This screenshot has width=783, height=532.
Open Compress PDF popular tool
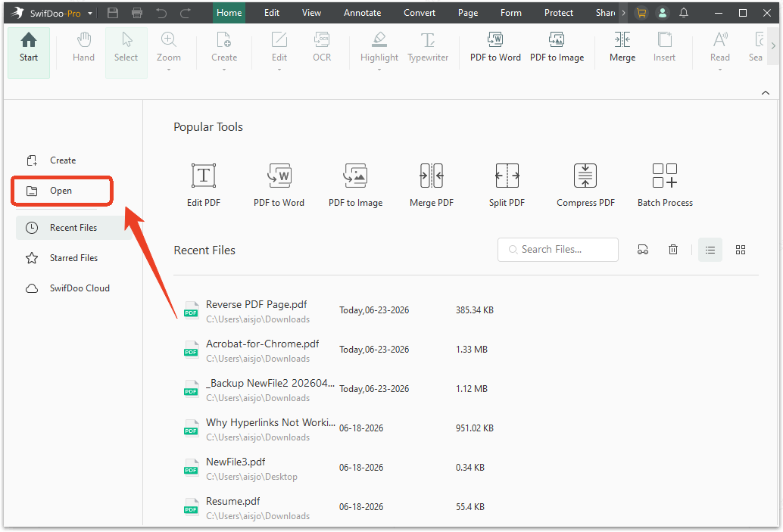pyautogui.click(x=585, y=185)
